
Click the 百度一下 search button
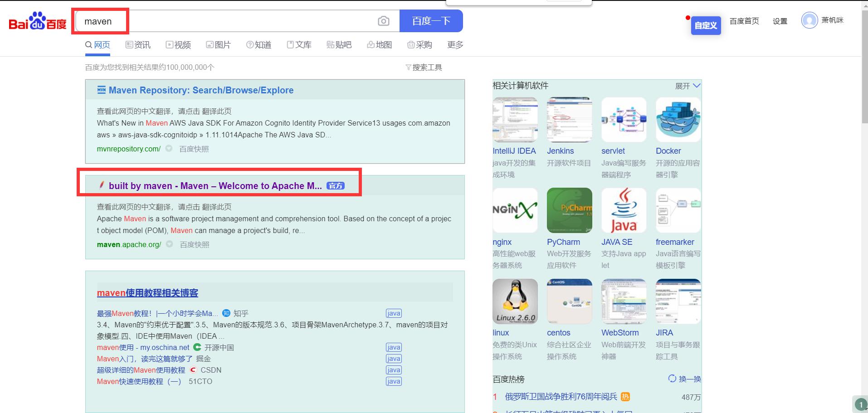click(x=431, y=21)
